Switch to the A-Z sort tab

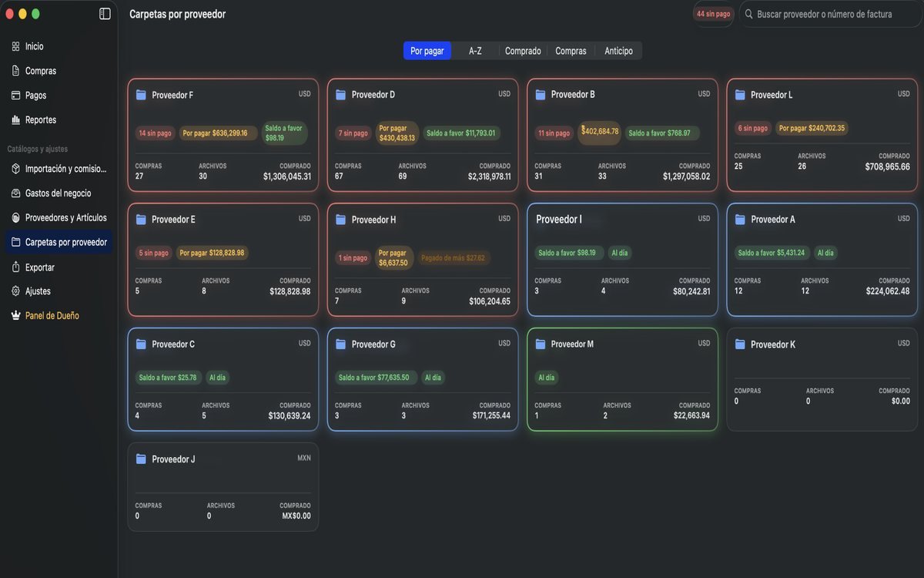475,51
